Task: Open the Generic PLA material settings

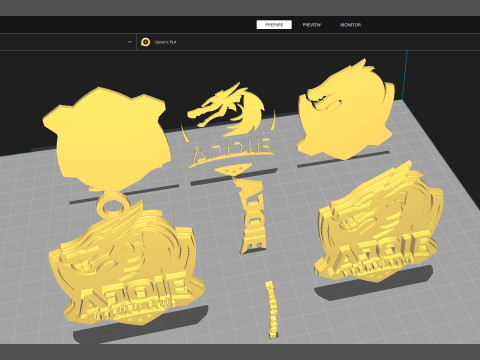Action: click(x=166, y=42)
